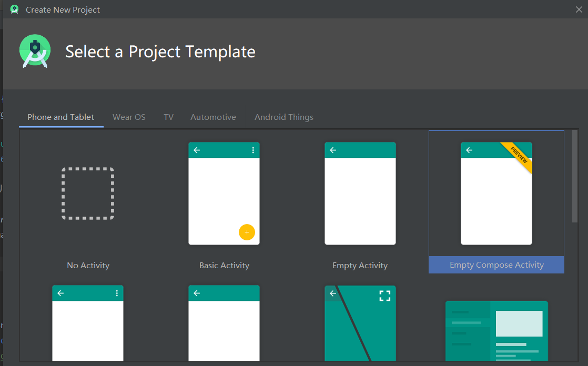Click the Create New Project window title
The width and height of the screenshot is (588, 366).
[x=63, y=10]
